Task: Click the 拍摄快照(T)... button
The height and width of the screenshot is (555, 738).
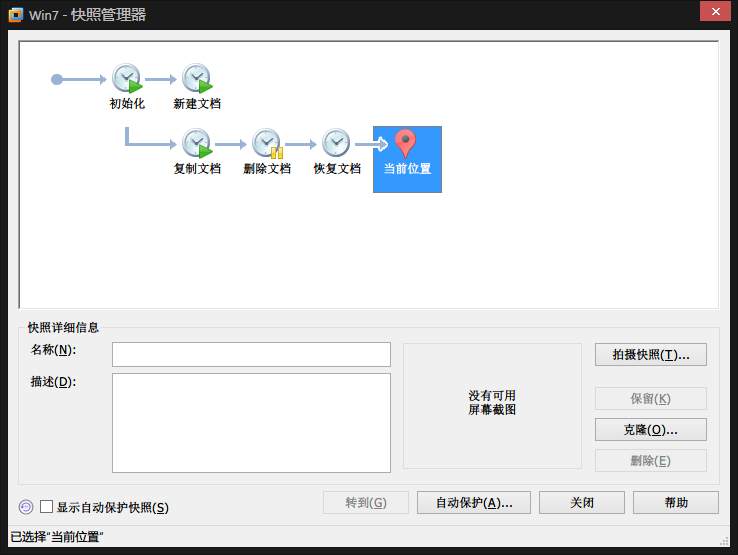Action: coord(650,354)
